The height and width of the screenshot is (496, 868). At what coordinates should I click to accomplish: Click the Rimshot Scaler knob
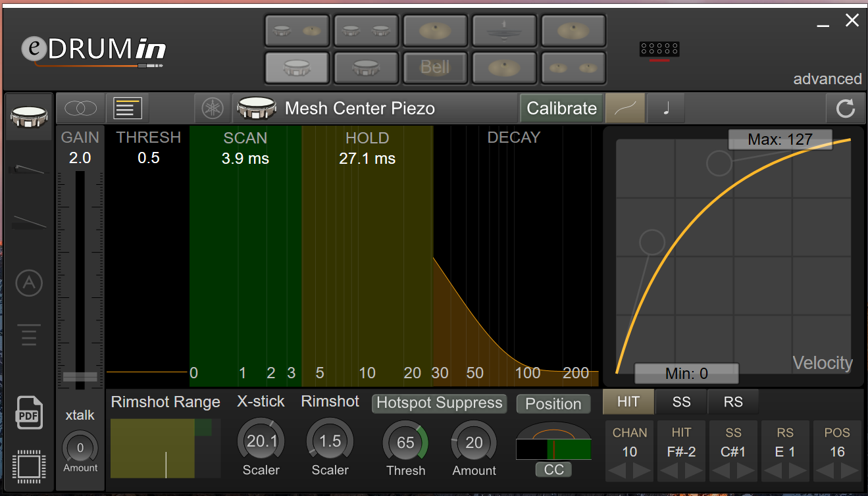click(x=330, y=441)
